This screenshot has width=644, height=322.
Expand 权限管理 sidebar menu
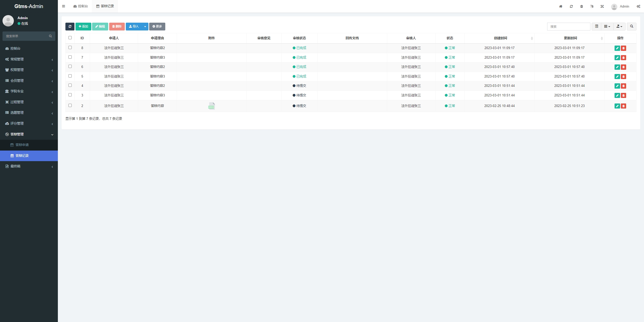coord(29,70)
